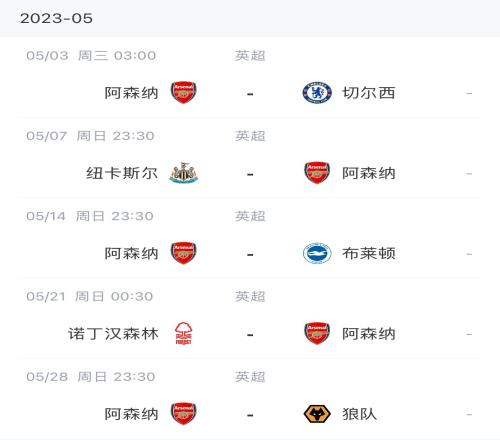The width and height of the screenshot is (500, 440).
Task: Click the Chelsea club crest
Action: pos(317,92)
